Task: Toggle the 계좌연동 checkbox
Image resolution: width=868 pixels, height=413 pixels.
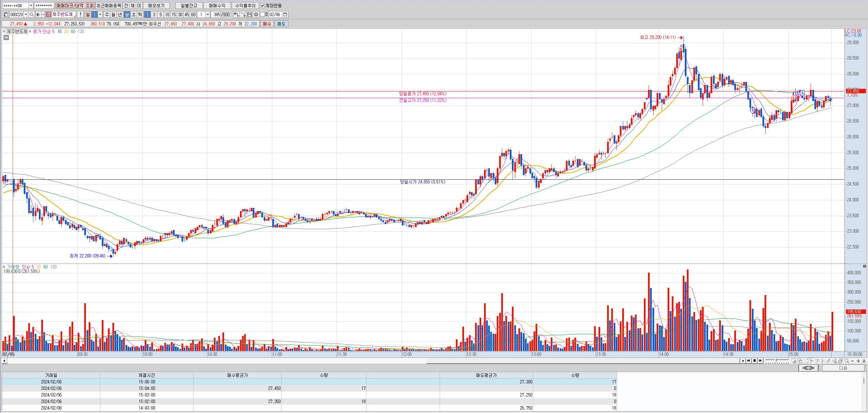Action: coord(263,6)
